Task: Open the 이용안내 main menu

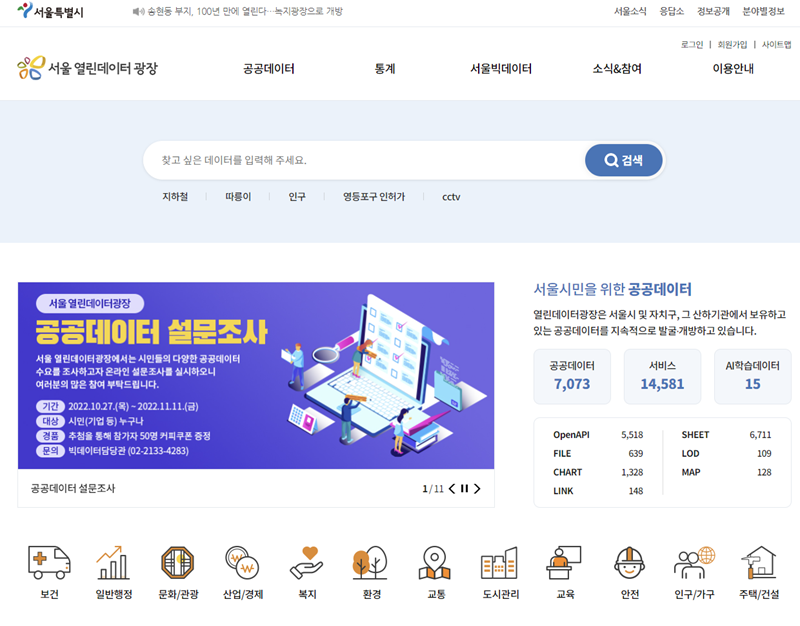Action: (733, 68)
